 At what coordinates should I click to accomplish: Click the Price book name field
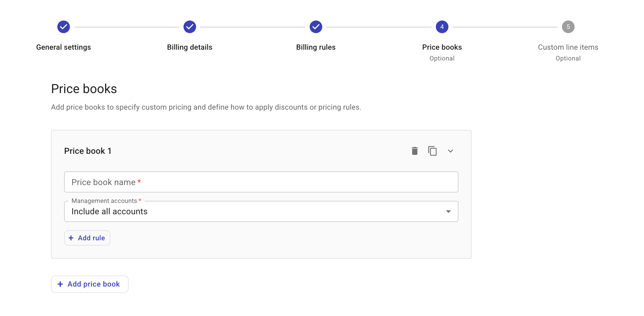[x=261, y=182]
